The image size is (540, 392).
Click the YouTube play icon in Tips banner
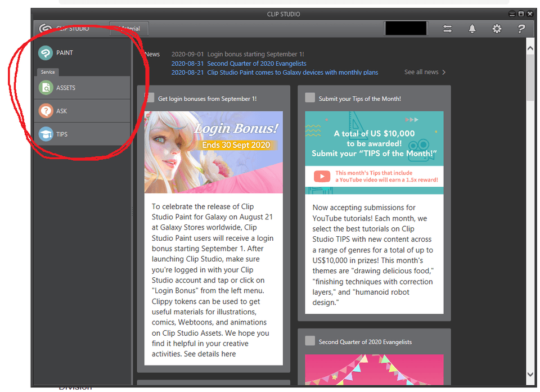point(322,177)
